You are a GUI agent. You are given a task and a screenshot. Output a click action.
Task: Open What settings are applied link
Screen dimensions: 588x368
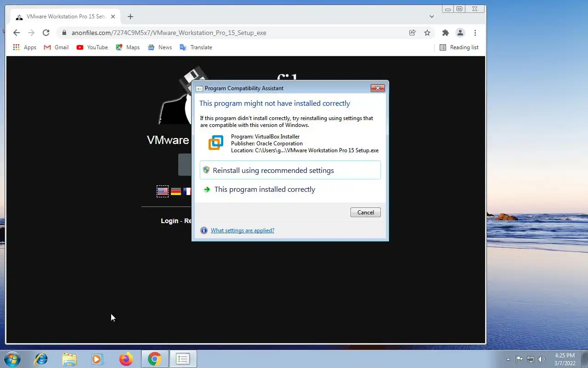[x=243, y=230]
